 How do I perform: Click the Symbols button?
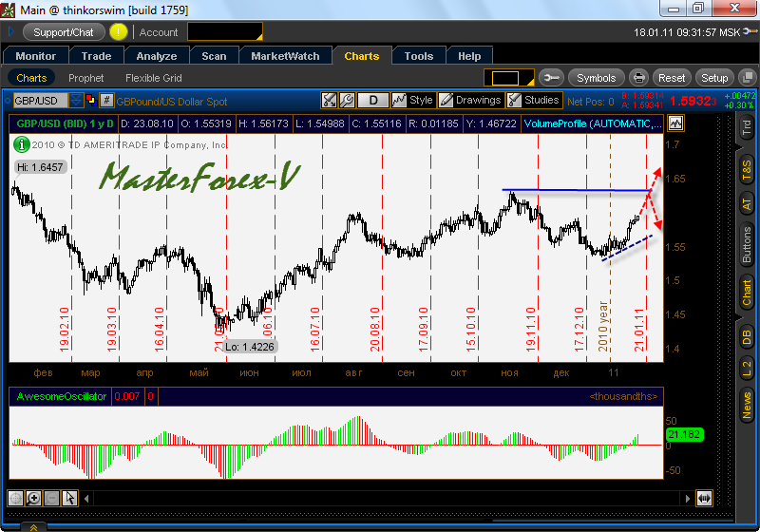[596, 78]
